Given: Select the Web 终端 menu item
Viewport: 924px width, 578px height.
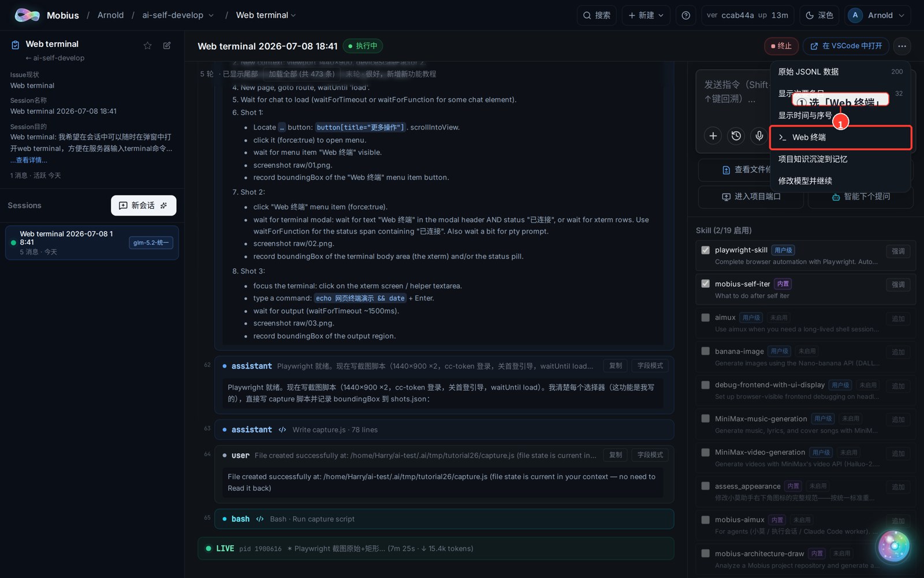Looking at the screenshot, I should pyautogui.click(x=841, y=138).
